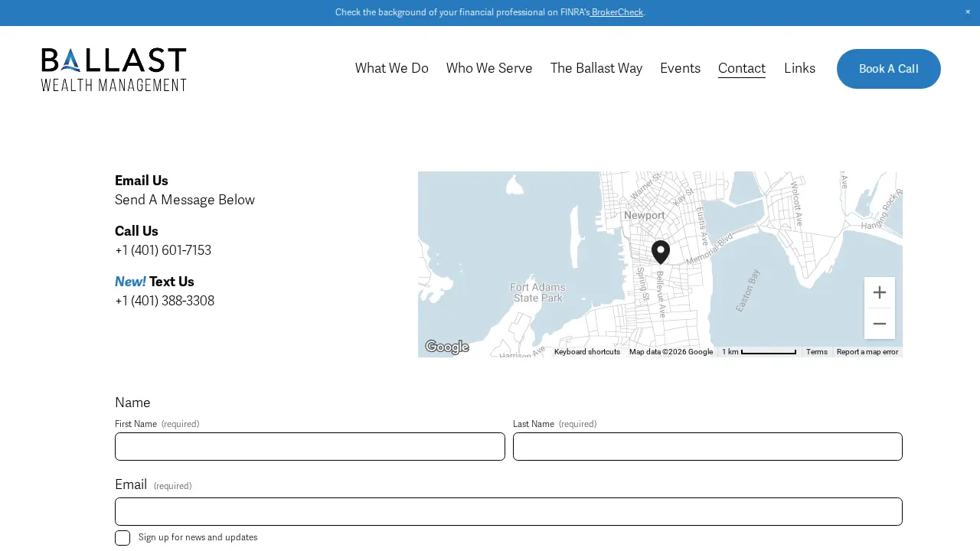980x551 pixels.
Task: Focus the Email input field
Action: 508,512
